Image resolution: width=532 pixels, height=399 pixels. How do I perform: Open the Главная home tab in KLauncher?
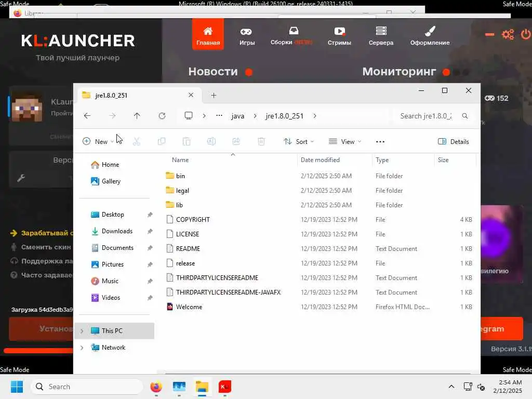tap(208, 35)
